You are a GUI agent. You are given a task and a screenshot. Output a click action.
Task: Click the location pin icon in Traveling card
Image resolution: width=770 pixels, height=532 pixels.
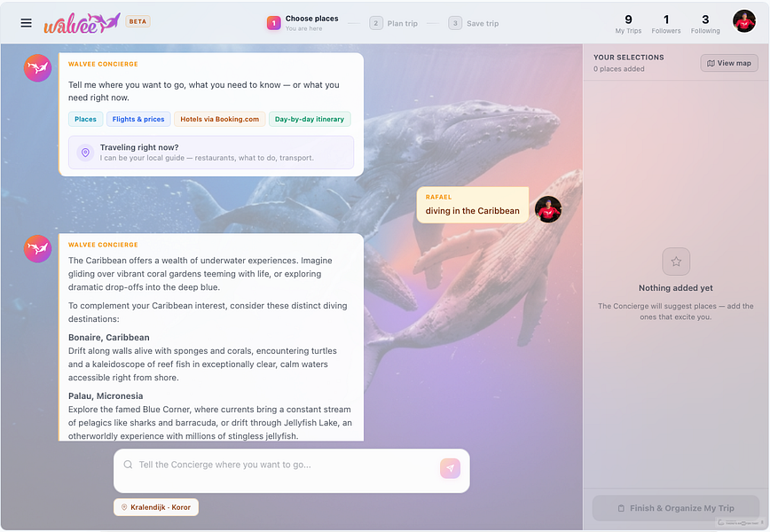tap(85, 153)
